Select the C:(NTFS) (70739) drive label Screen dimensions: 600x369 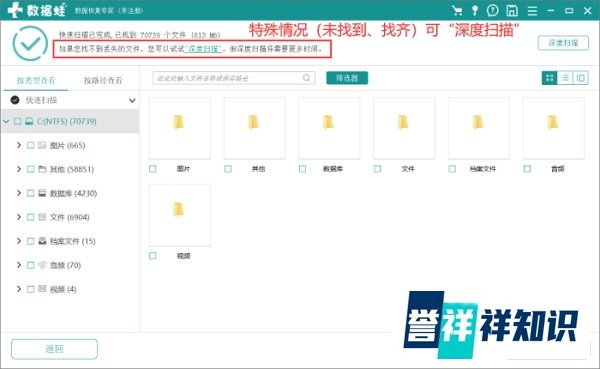point(67,121)
